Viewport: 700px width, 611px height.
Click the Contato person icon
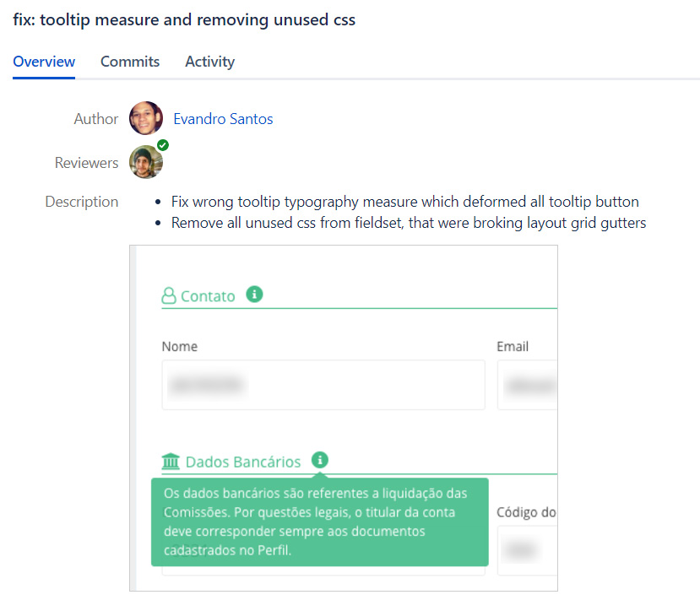tap(169, 296)
